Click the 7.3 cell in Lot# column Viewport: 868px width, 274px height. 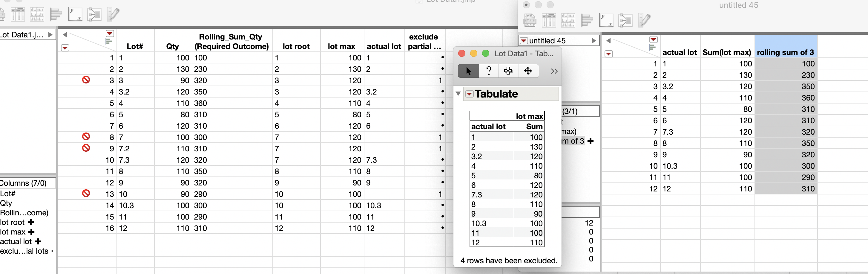pyautogui.click(x=125, y=160)
